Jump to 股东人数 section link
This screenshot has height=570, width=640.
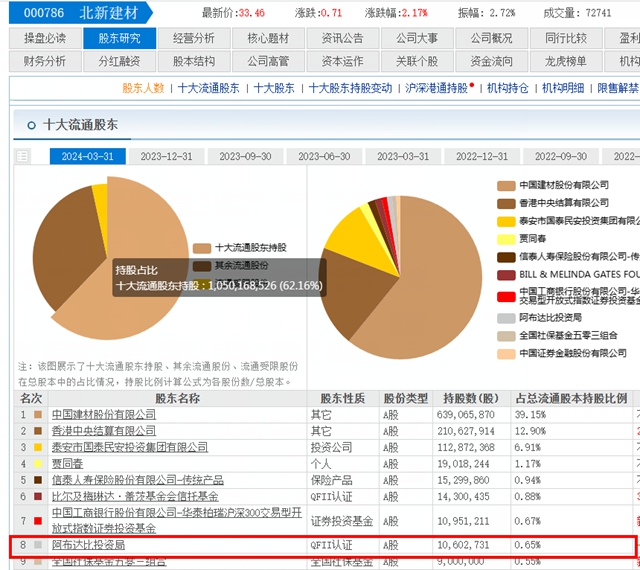tap(143, 88)
